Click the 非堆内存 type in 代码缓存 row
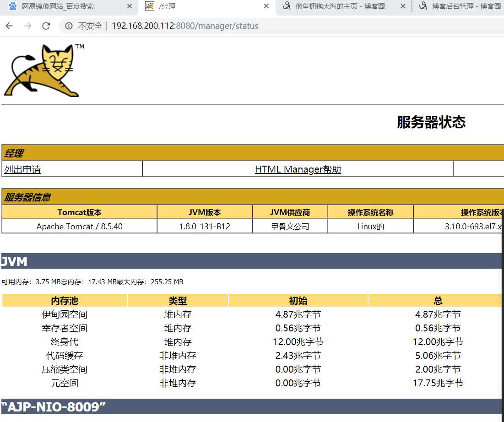Image resolution: width=504 pixels, height=422 pixels. pos(178,356)
